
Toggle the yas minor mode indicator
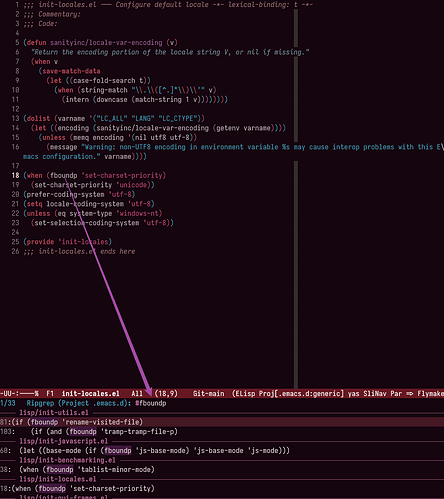pyautogui.click(x=354, y=394)
